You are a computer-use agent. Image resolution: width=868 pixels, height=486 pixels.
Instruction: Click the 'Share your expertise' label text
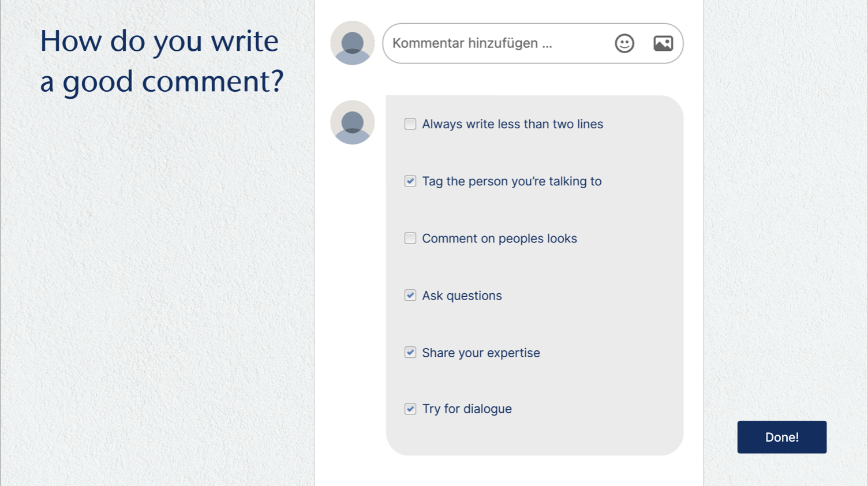coord(481,353)
